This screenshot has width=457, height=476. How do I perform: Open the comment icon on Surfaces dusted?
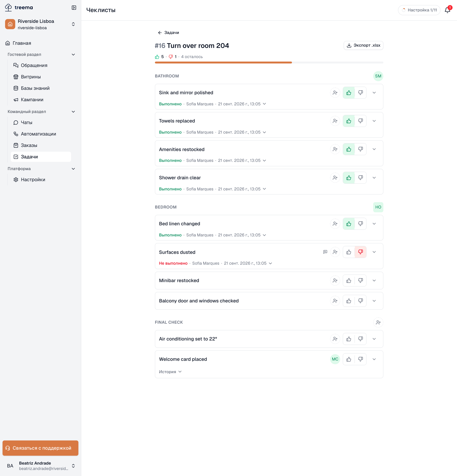pyautogui.click(x=325, y=252)
